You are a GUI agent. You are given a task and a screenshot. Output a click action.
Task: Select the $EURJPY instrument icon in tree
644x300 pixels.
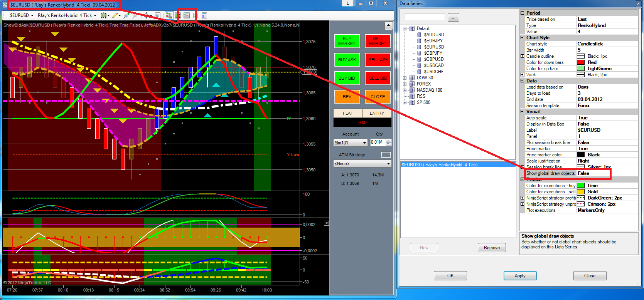click(x=420, y=41)
